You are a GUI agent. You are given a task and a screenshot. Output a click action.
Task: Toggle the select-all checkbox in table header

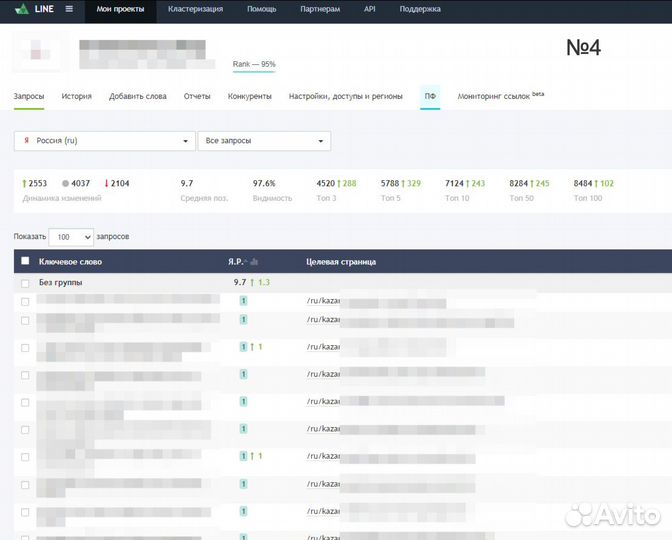click(x=25, y=261)
